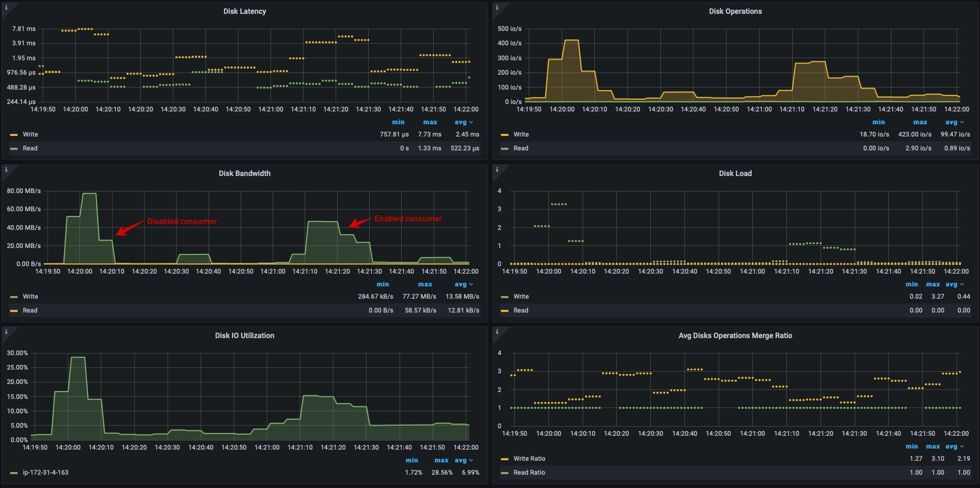Open Avg Disks Operations Merge Ratio title menu
Screen dimensions: 980x488
[x=735, y=335]
